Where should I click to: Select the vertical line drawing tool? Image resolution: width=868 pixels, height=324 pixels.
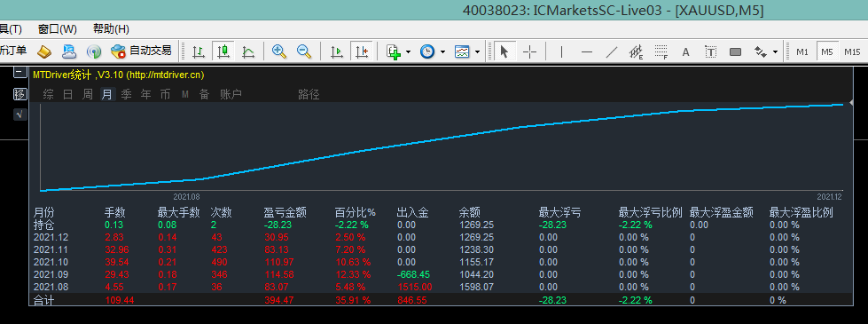pos(562,51)
